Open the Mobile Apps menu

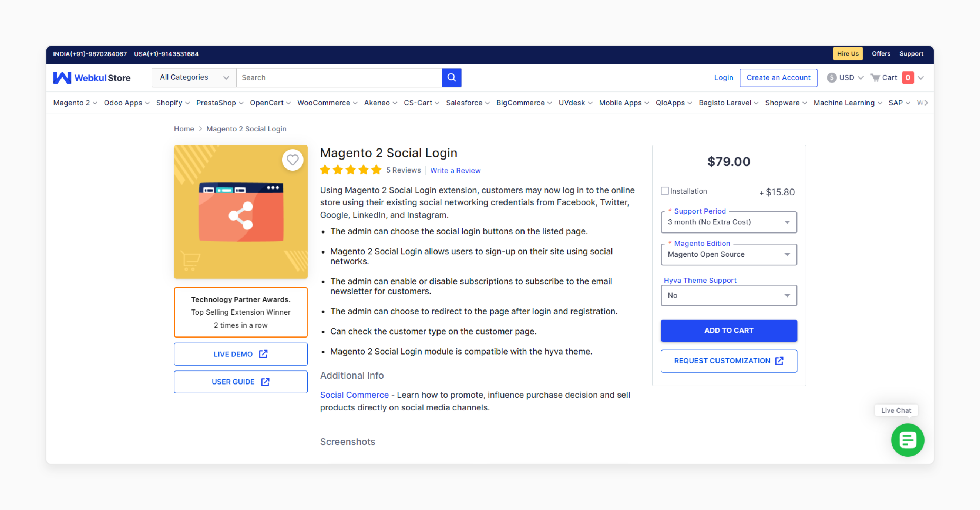click(624, 103)
